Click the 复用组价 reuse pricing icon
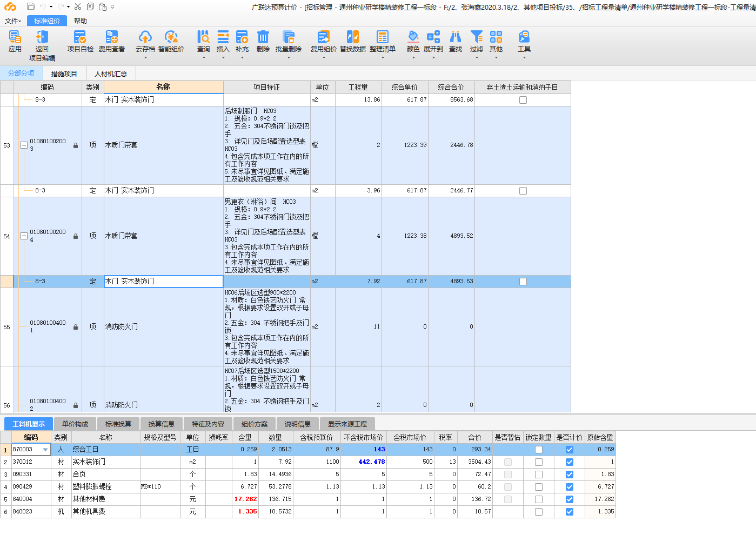This screenshot has height=541, width=756. (323, 37)
